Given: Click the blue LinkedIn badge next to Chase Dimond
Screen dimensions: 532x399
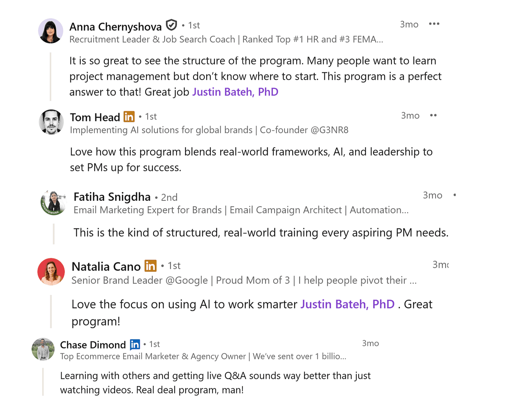Looking at the screenshot, I should pos(135,344).
